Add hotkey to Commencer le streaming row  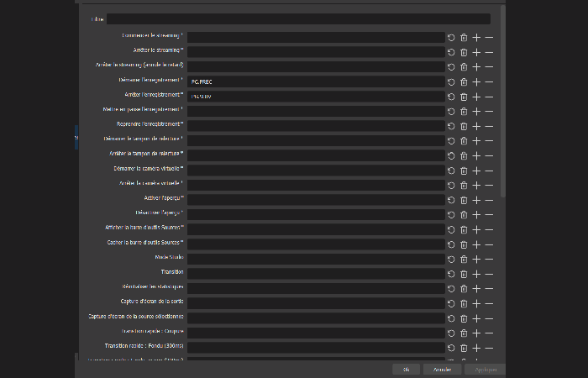[476, 38]
